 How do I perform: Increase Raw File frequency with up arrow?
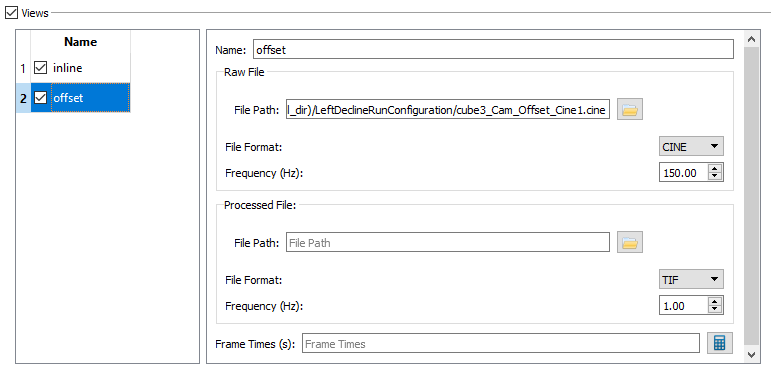[715, 168]
